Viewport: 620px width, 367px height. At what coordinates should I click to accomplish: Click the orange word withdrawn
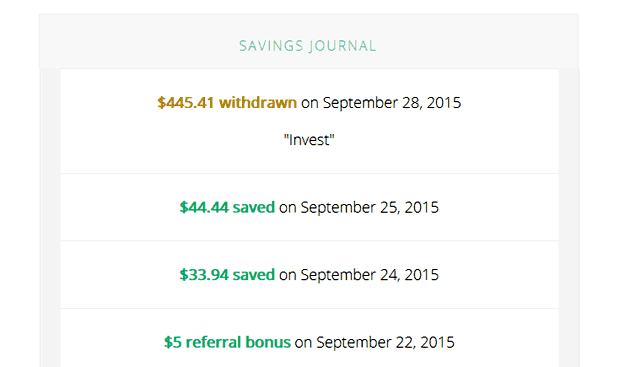click(258, 103)
